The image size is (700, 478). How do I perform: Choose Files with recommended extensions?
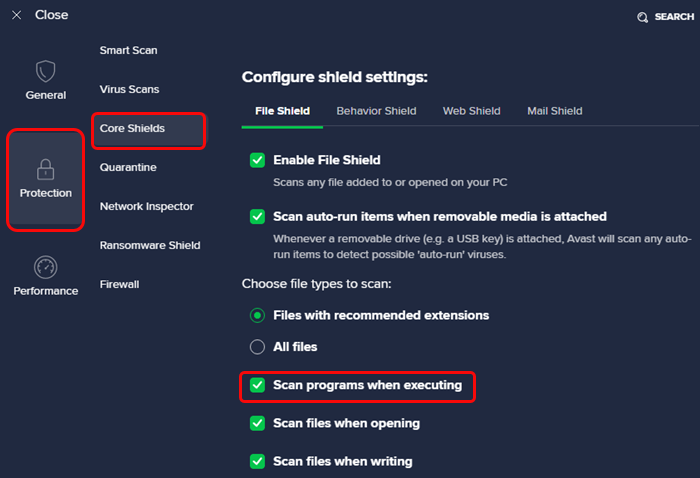pyautogui.click(x=257, y=316)
